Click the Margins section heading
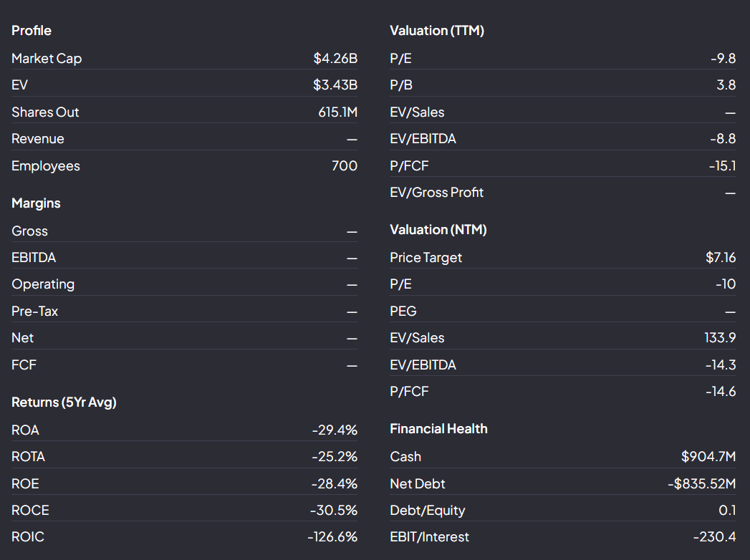Image resolution: width=750 pixels, height=560 pixels. click(x=36, y=203)
